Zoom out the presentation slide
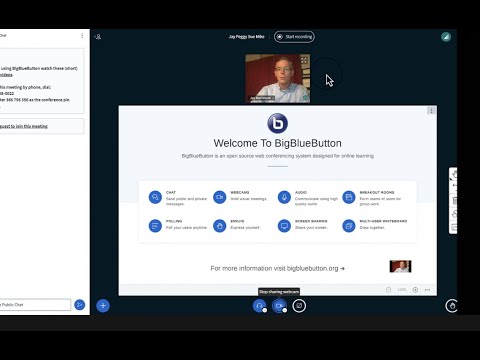The height and width of the screenshot is (360, 480). tap(388, 290)
